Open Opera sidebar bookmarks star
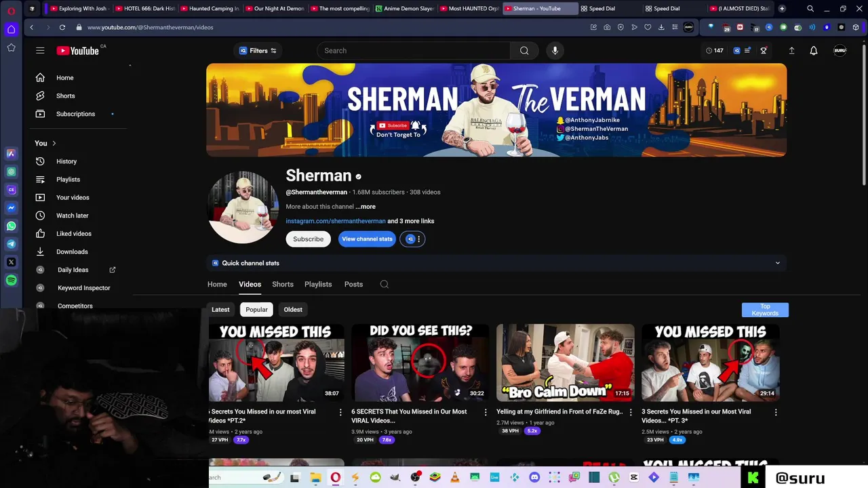The width and height of the screenshot is (868, 488). pyautogui.click(x=11, y=47)
